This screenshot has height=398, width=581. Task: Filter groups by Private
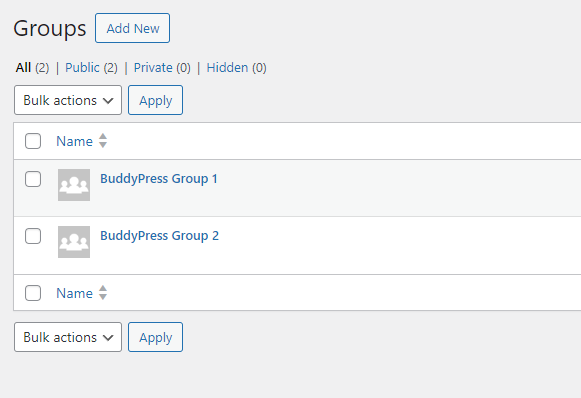[x=153, y=67]
